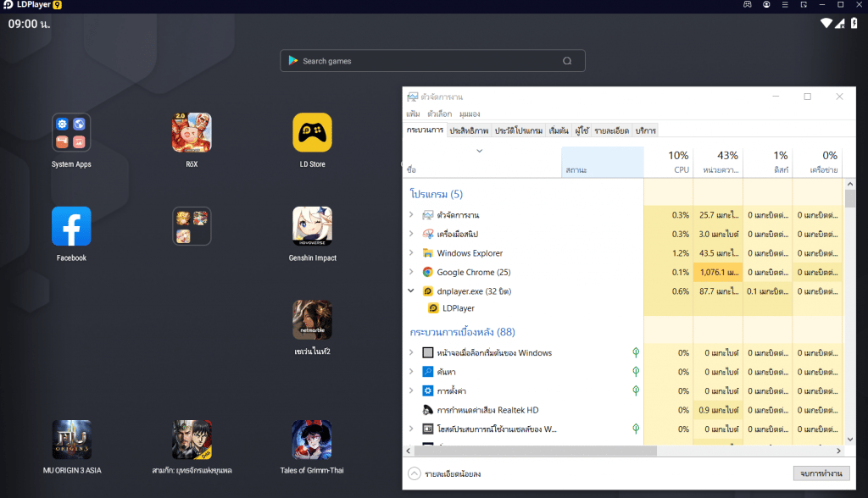Open the ตัวเลือก menu in Task Manager
The image size is (868, 498).
[440, 114]
